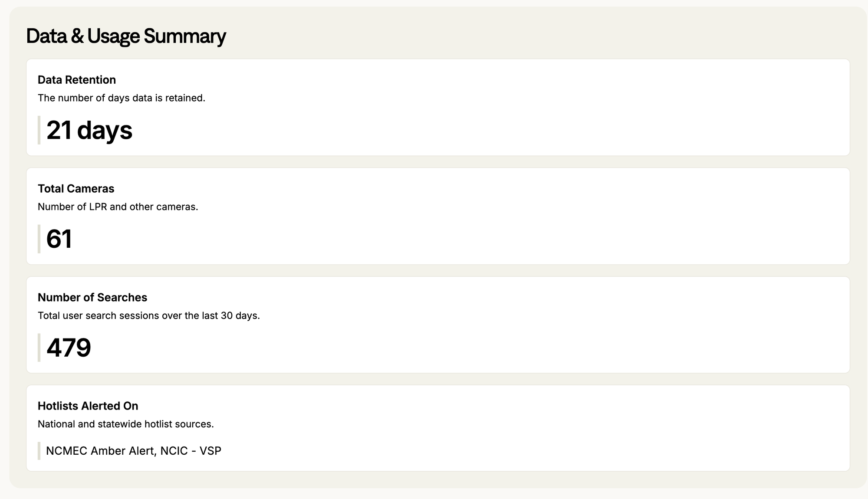This screenshot has height=499, width=868.
Task: Click the accent bar beside 479
Action: (x=39, y=348)
